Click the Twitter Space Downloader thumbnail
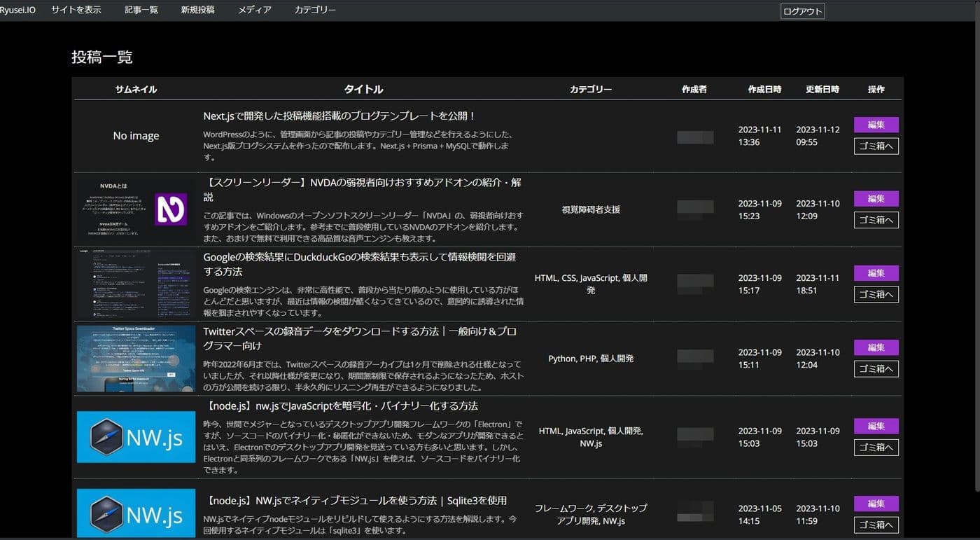 (x=136, y=358)
